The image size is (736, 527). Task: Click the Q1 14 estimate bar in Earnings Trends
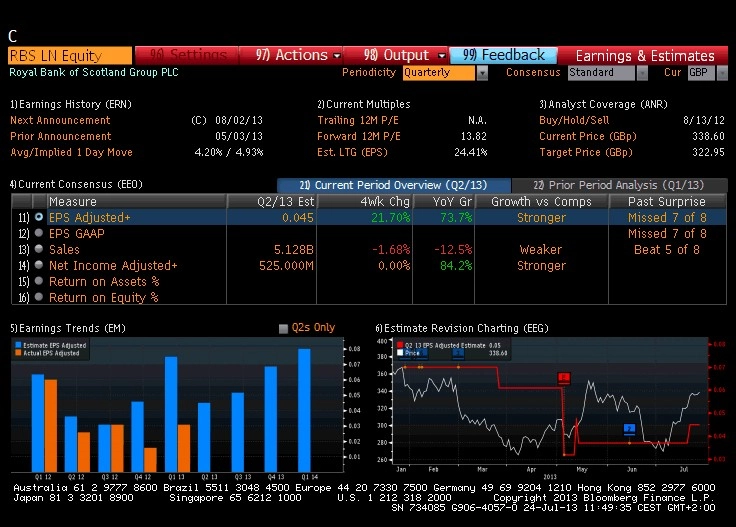[304, 410]
